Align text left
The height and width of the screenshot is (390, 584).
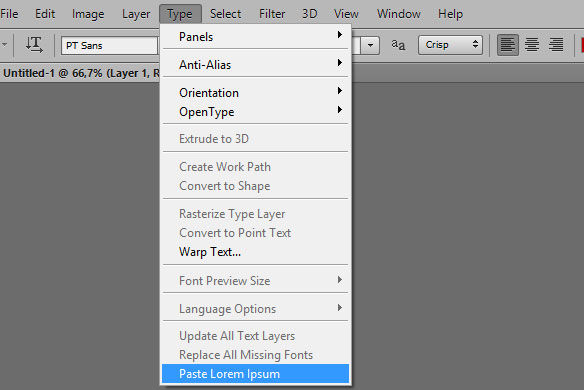(x=508, y=45)
